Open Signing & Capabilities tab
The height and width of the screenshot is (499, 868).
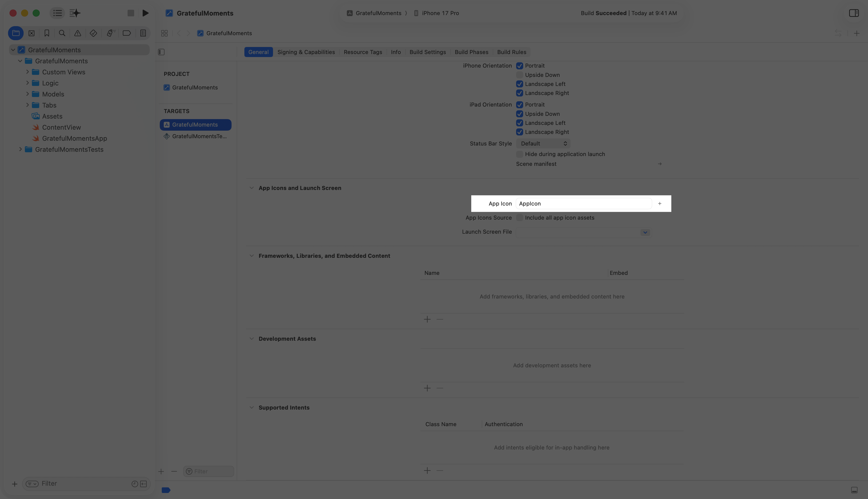click(x=306, y=52)
